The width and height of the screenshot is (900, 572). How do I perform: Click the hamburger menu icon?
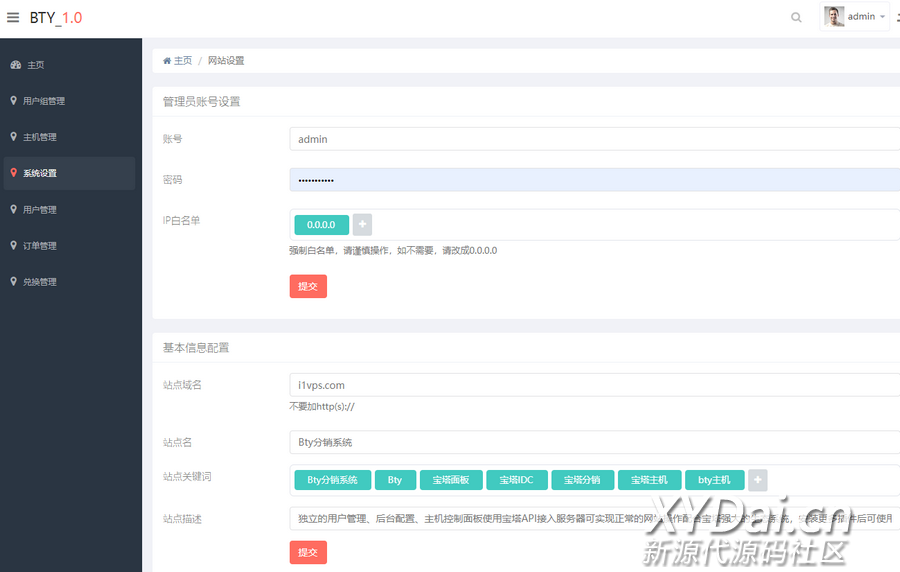click(x=13, y=17)
